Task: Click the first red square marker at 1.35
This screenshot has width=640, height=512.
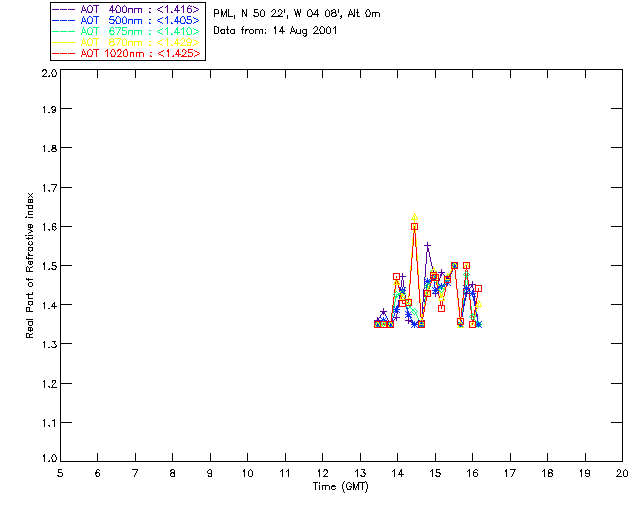Action: 377,324
